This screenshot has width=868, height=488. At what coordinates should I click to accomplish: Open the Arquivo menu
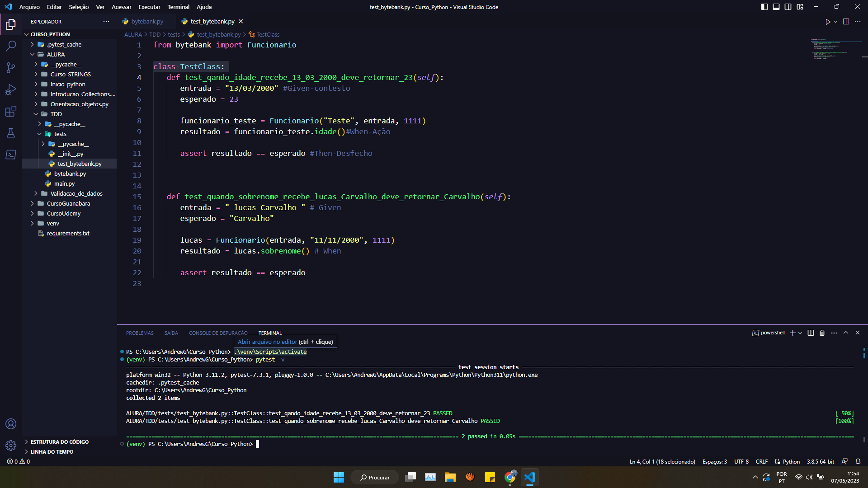pyautogui.click(x=29, y=7)
